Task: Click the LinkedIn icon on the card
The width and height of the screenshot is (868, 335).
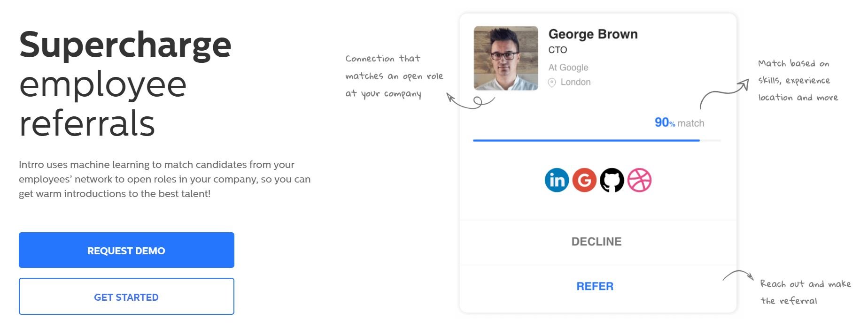Action: coord(557,180)
